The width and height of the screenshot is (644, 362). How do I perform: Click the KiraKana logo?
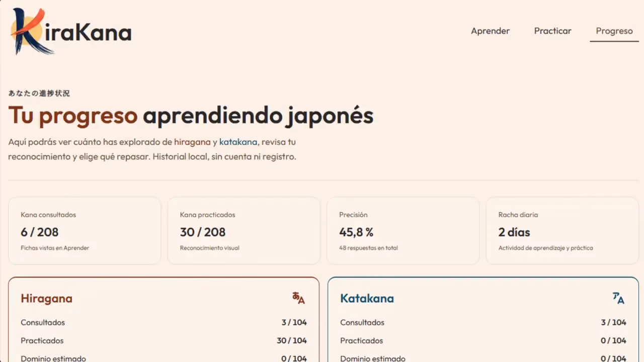tap(71, 31)
